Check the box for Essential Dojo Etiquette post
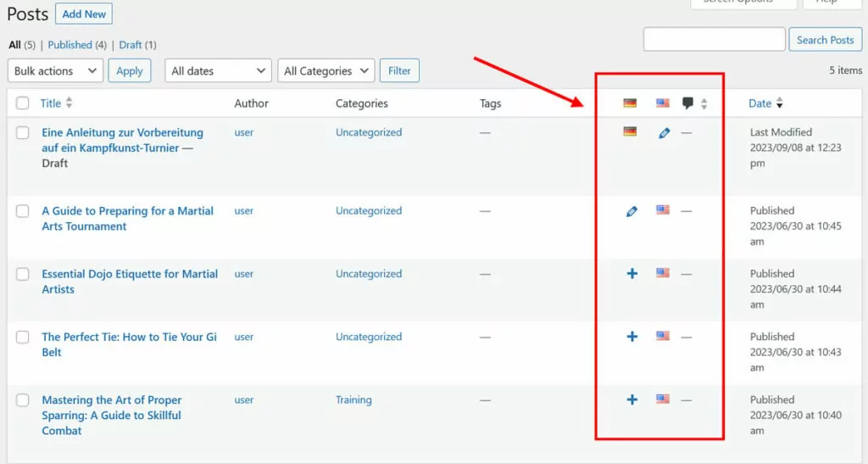The image size is (868, 464). 23,275
